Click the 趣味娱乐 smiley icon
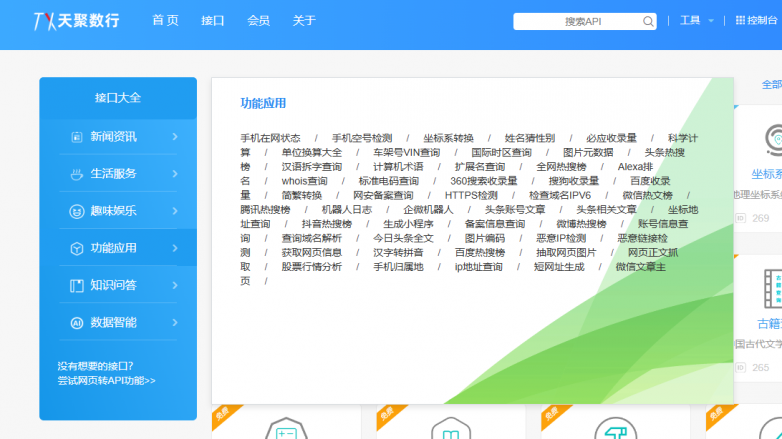The width and height of the screenshot is (782, 439). (77, 211)
